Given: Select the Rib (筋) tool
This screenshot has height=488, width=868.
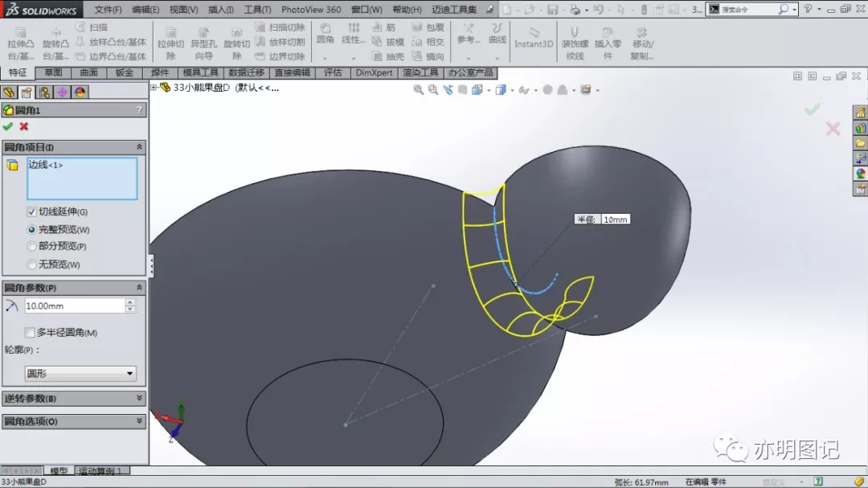Looking at the screenshot, I should (384, 27).
